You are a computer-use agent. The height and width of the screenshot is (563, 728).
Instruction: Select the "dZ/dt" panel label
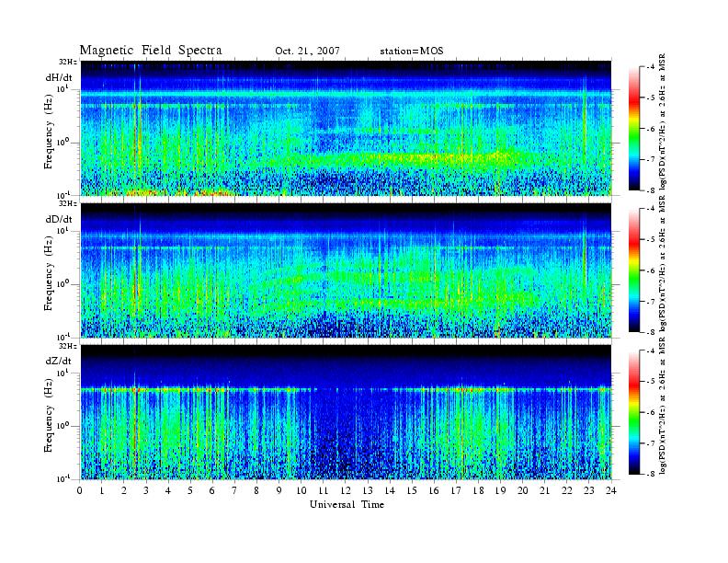coord(59,361)
